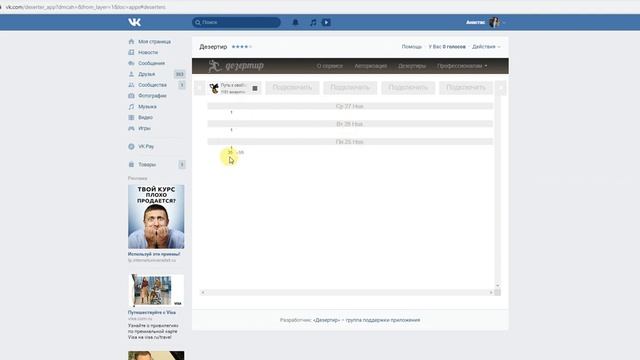This screenshot has height=360, width=640.
Task: Click the Фотографии camera icon
Action: tap(131, 96)
